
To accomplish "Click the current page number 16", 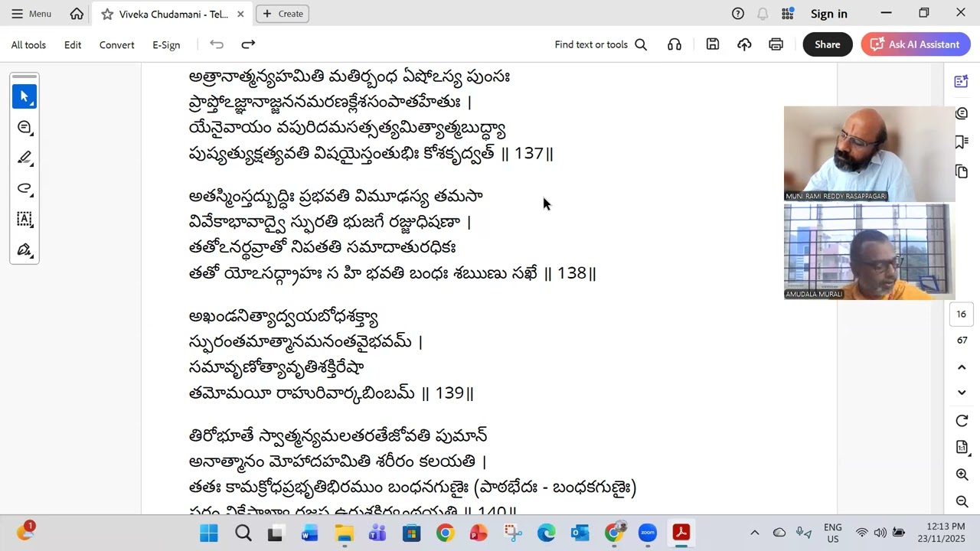I will (962, 314).
